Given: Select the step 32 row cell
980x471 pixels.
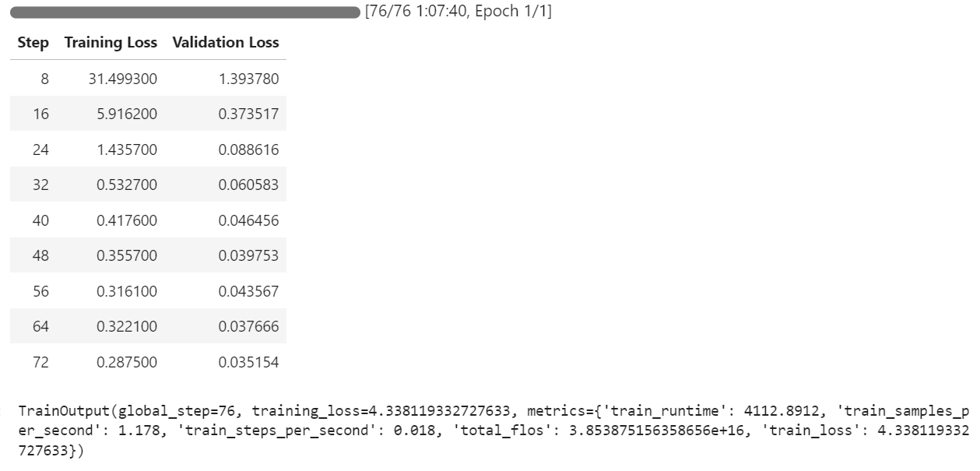Looking at the screenshot, I should pos(40,185).
